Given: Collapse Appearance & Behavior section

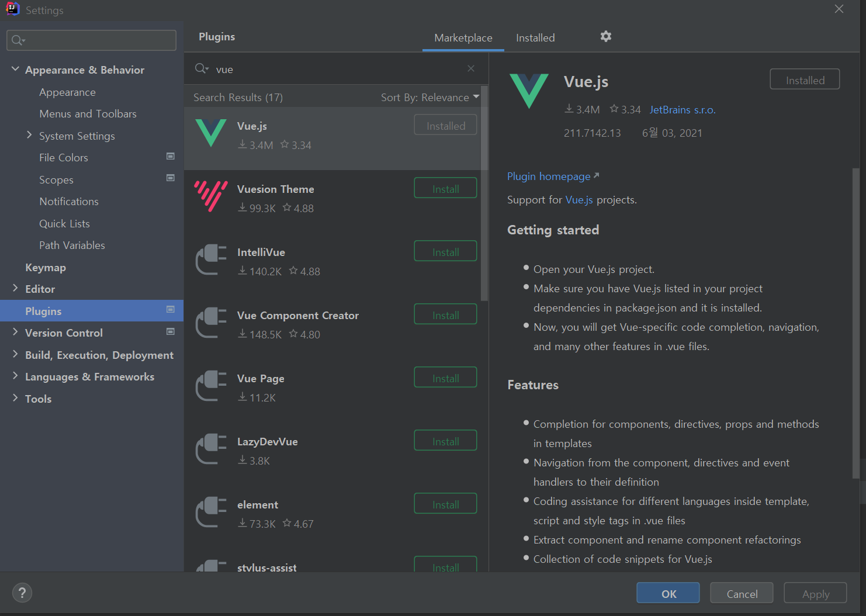Looking at the screenshot, I should (15, 69).
